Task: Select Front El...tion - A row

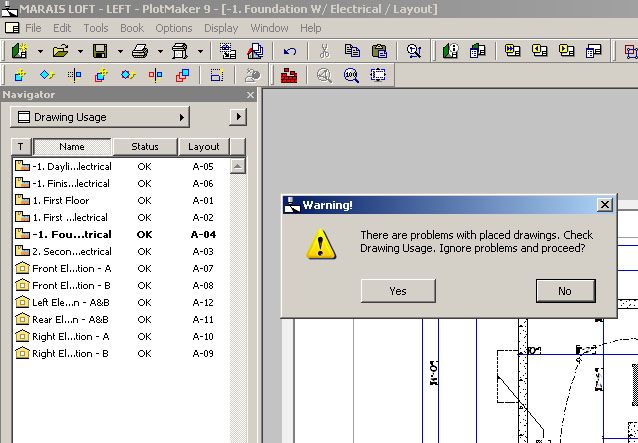Action: pos(121,268)
